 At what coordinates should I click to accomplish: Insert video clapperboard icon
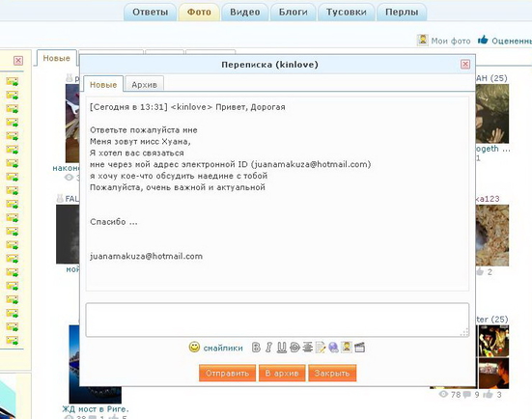359,348
